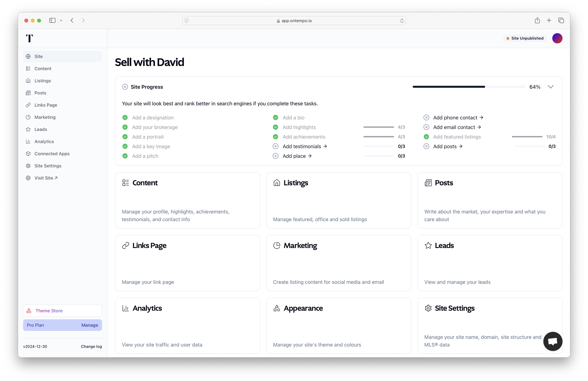Click the status circle for Add testimonials
Image resolution: width=588 pixels, height=381 pixels.
click(275, 146)
